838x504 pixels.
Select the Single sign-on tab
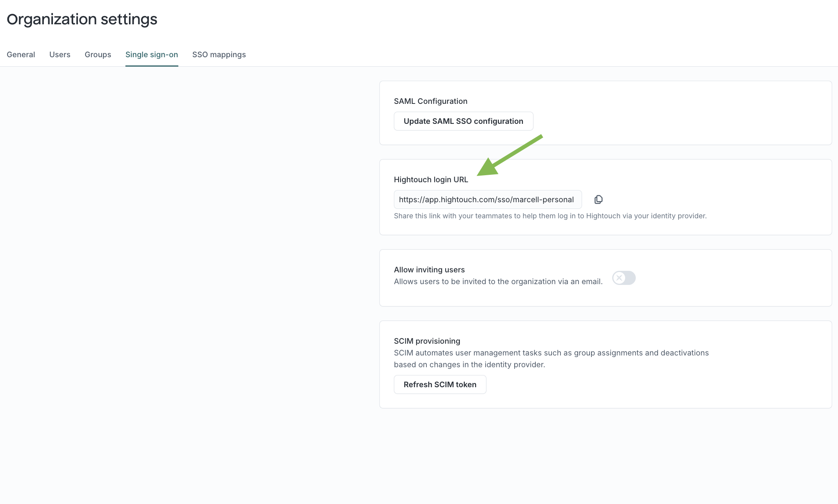151,54
